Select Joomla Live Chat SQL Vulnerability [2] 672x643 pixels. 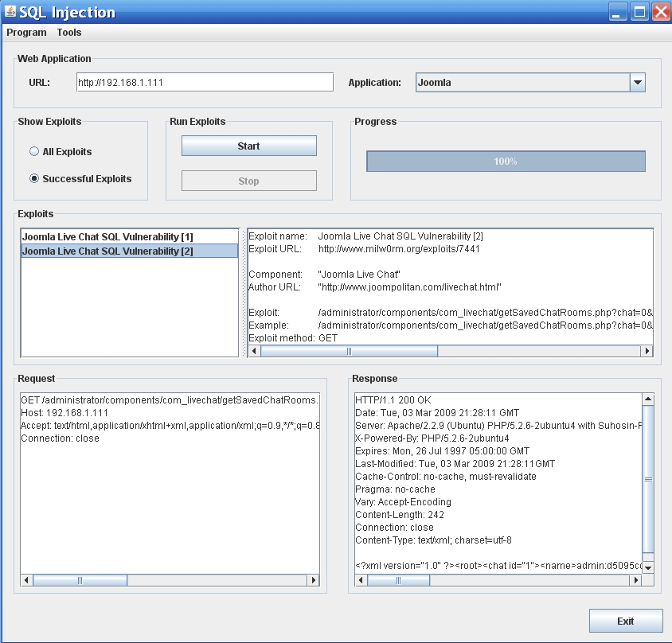point(130,251)
